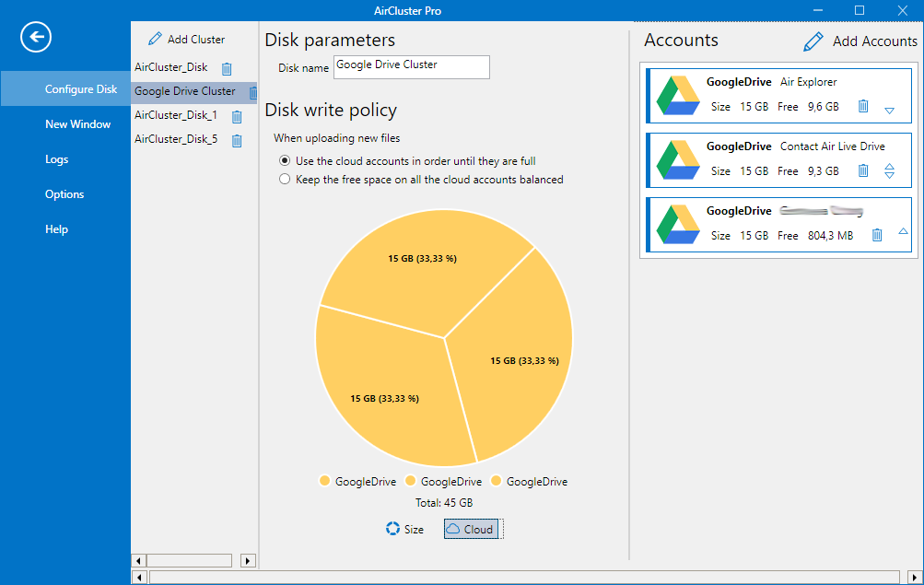Switch chart to Size view
The height and width of the screenshot is (585, 924).
click(404, 529)
